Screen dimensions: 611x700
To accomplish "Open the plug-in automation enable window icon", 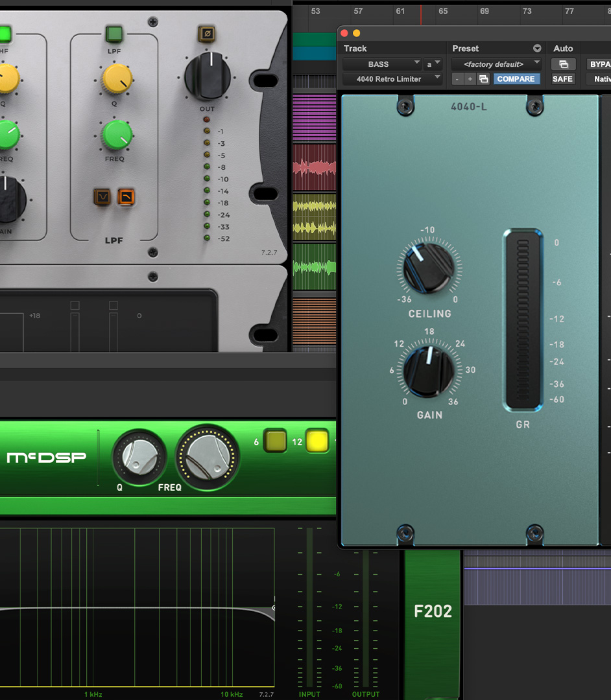I will pyautogui.click(x=563, y=64).
